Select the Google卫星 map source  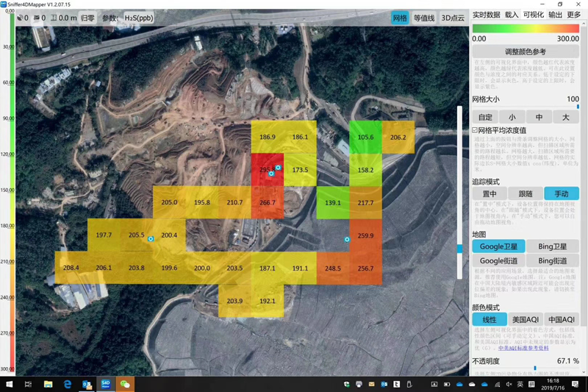pos(498,246)
